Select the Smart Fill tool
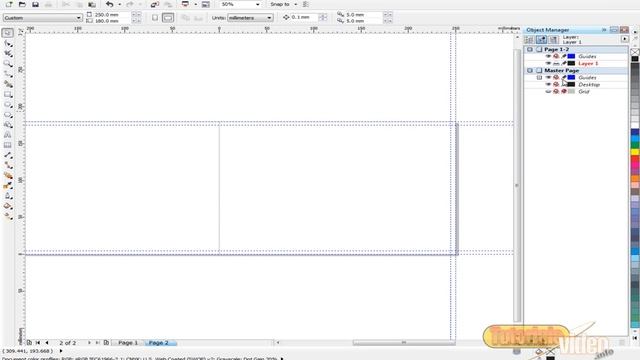The height and width of the screenshot is (360, 640). pyautogui.click(x=8, y=84)
